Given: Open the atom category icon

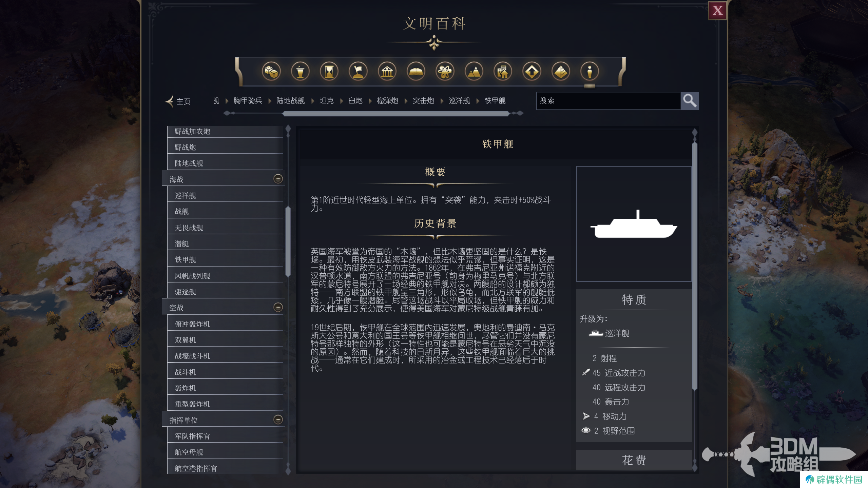Looking at the screenshot, I should [445, 72].
